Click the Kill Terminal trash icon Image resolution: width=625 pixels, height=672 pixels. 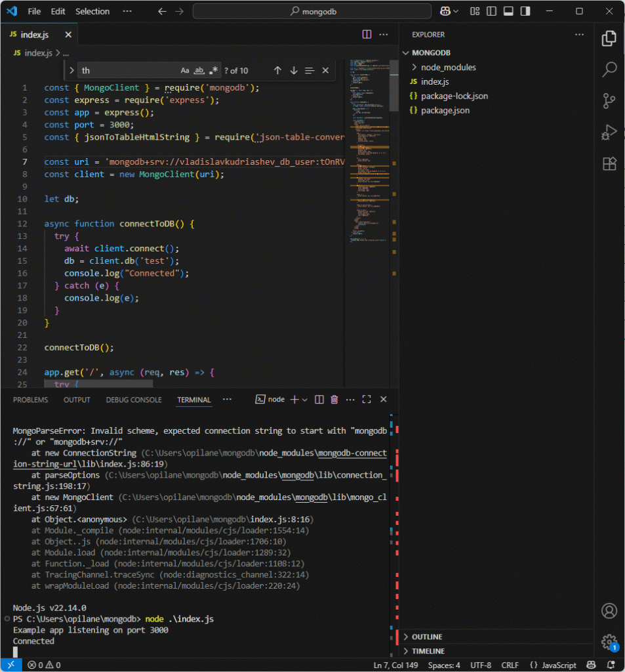(x=334, y=399)
